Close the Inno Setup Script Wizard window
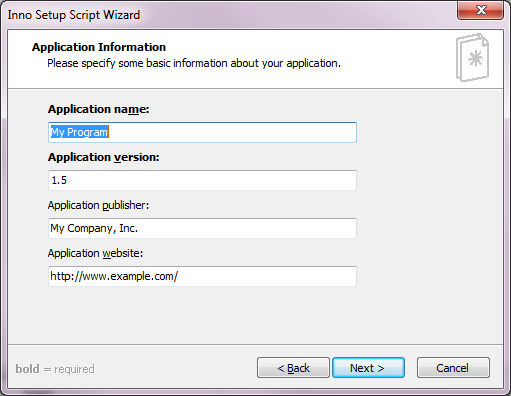Image resolution: width=511 pixels, height=396 pixels. click(480, 10)
